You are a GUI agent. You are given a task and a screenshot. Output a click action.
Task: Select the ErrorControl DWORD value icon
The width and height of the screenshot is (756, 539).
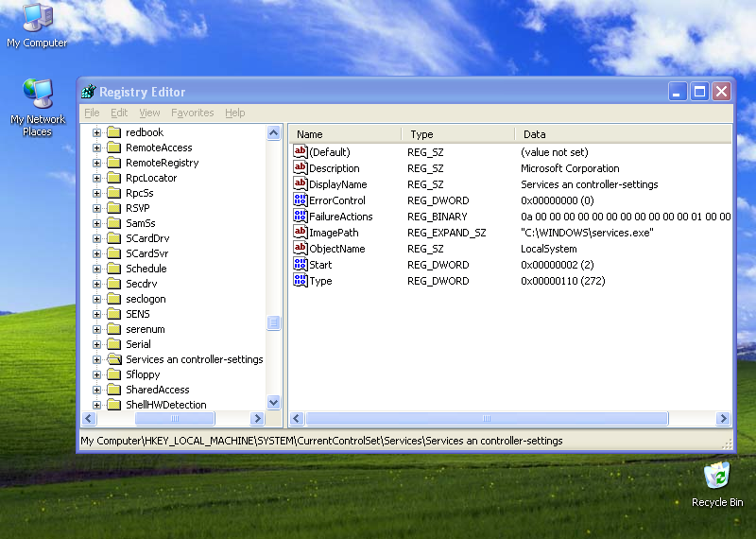[300, 200]
